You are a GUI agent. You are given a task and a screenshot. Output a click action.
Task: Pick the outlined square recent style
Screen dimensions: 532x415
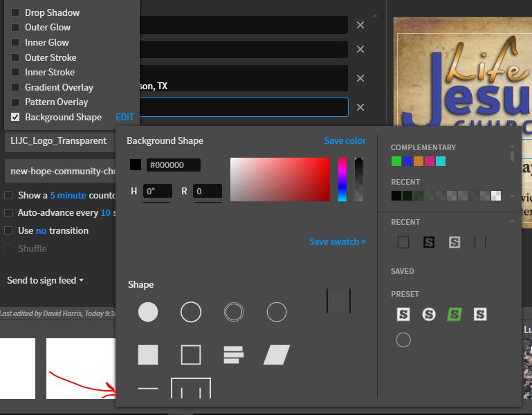tap(403, 242)
